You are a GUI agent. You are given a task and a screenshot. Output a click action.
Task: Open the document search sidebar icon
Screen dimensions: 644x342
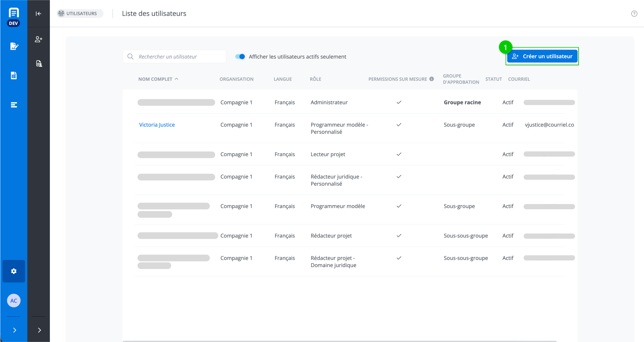tap(39, 64)
